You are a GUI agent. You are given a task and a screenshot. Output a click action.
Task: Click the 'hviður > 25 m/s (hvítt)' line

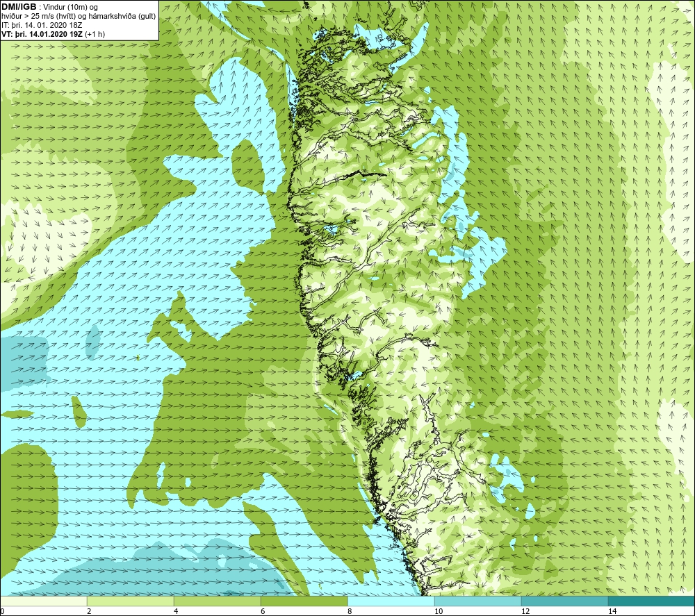click(x=40, y=17)
